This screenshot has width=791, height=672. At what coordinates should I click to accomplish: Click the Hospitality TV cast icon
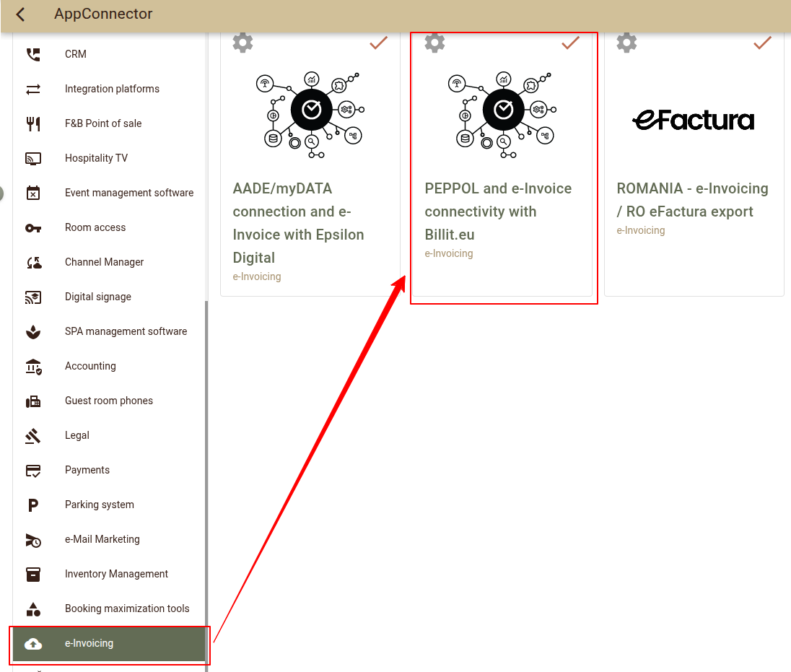coord(33,158)
